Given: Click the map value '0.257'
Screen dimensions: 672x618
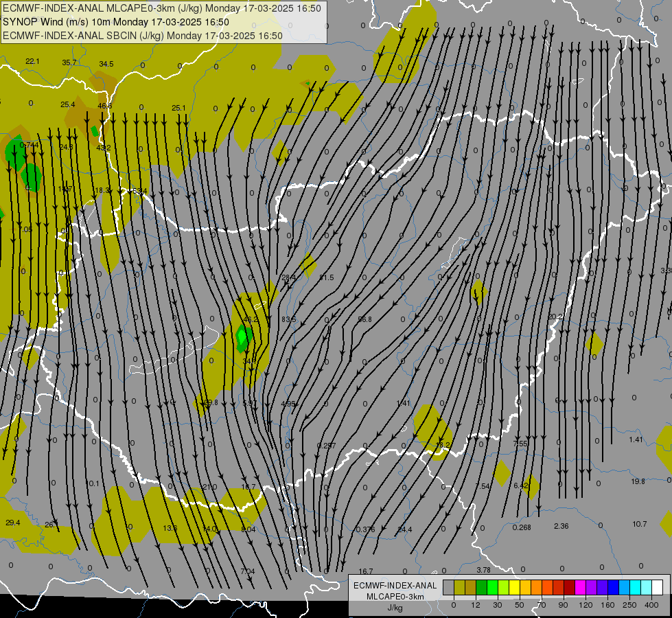Looking at the screenshot, I should tap(327, 446).
